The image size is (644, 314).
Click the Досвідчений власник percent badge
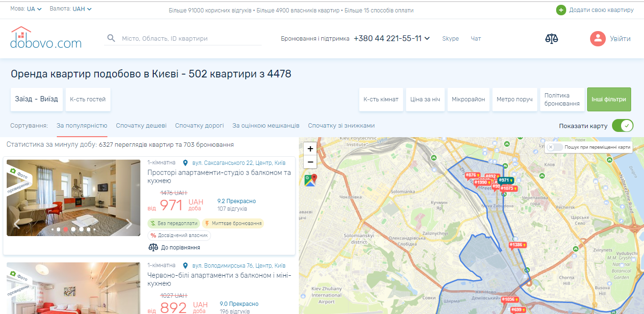179,235
